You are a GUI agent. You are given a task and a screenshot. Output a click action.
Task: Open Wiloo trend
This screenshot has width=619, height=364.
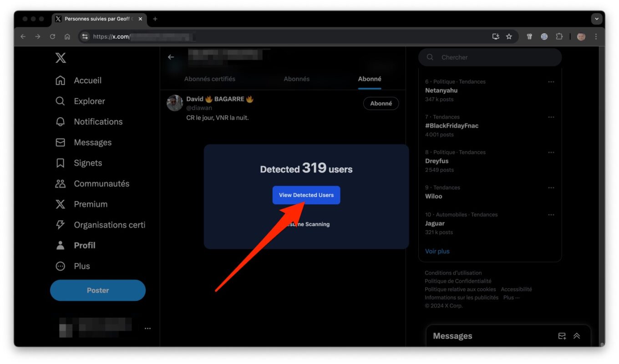click(434, 196)
